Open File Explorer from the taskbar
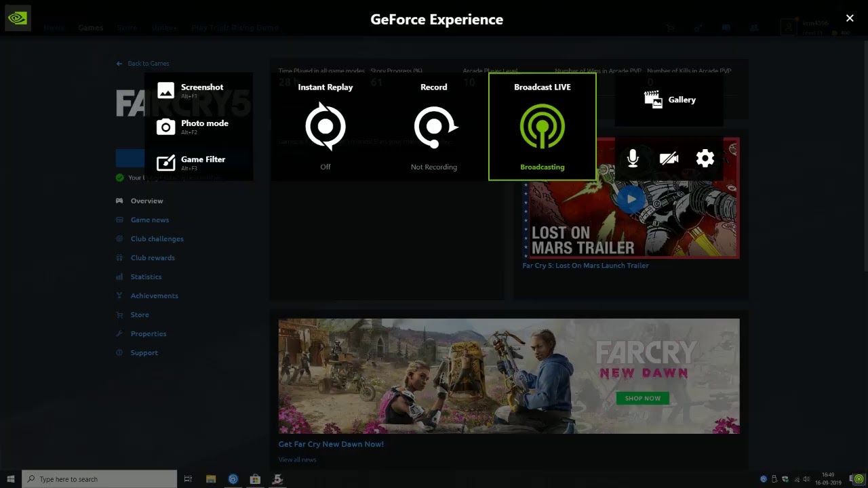This screenshot has width=868, height=488. [x=211, y=479]
